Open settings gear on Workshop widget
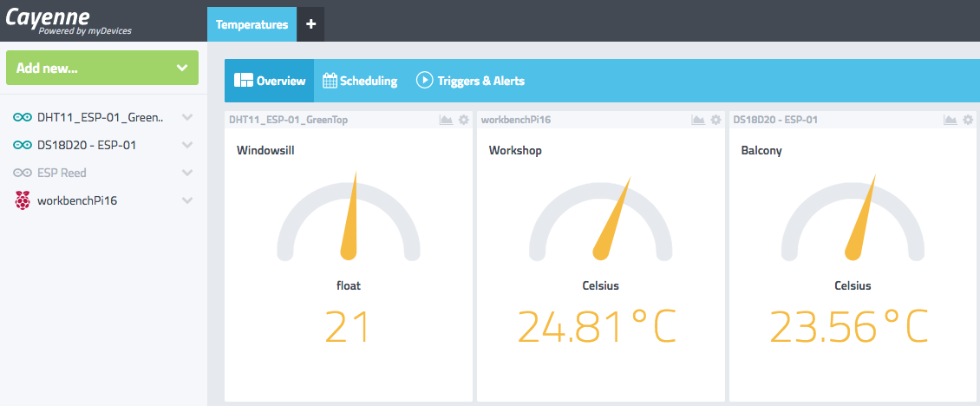 point(715,121)
